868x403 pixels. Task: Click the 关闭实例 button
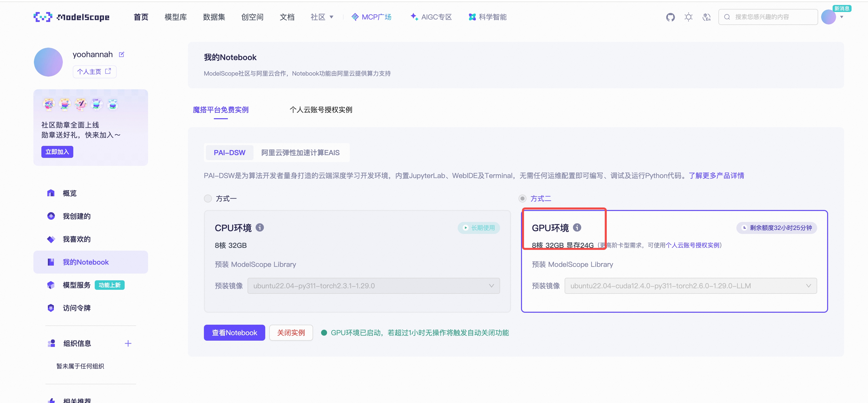coord(291,333)
